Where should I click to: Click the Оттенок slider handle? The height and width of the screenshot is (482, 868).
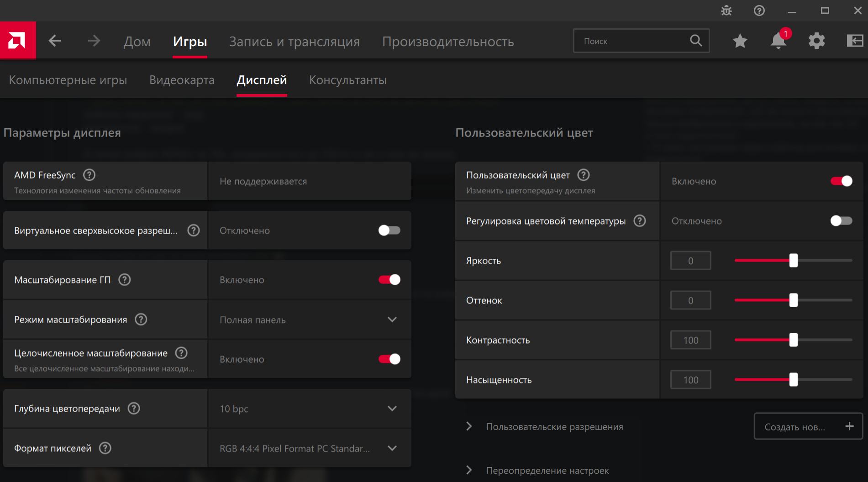click(794, 300)
